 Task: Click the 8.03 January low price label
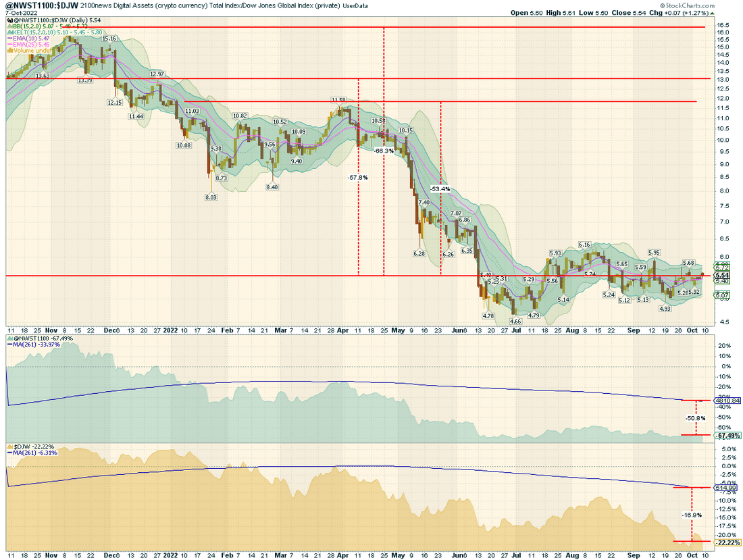point(211,197)
